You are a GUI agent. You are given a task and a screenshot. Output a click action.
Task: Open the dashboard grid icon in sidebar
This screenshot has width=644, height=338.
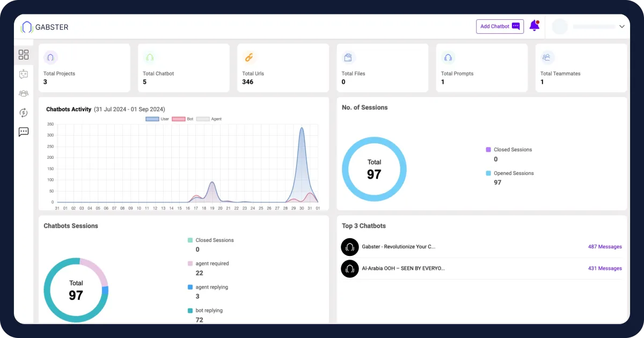point(24,55)
